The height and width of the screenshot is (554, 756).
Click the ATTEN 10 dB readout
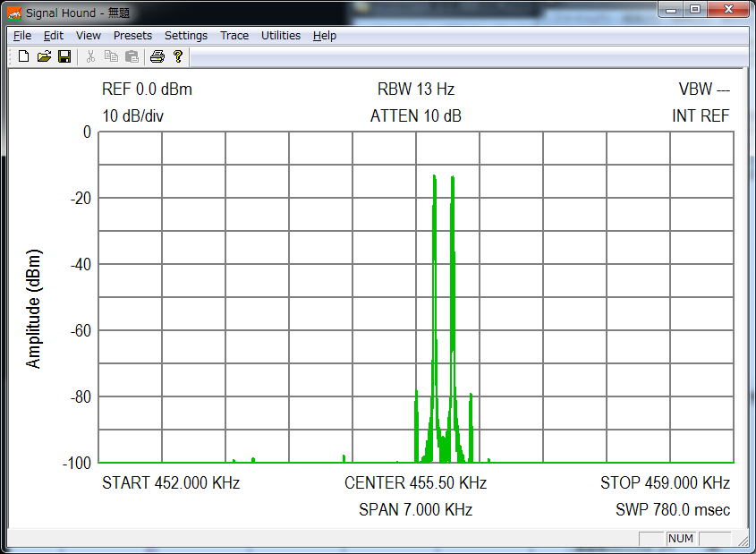(x=416, y=116)
